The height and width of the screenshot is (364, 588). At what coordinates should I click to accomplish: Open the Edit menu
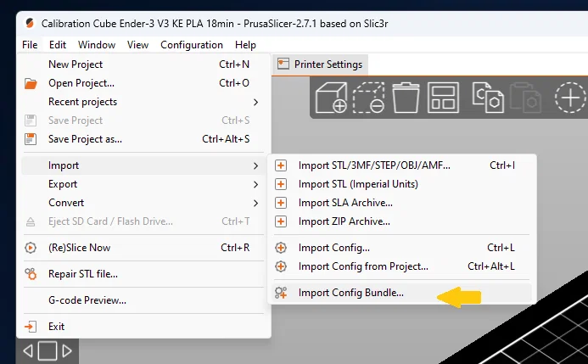click(x=58, y=45)
